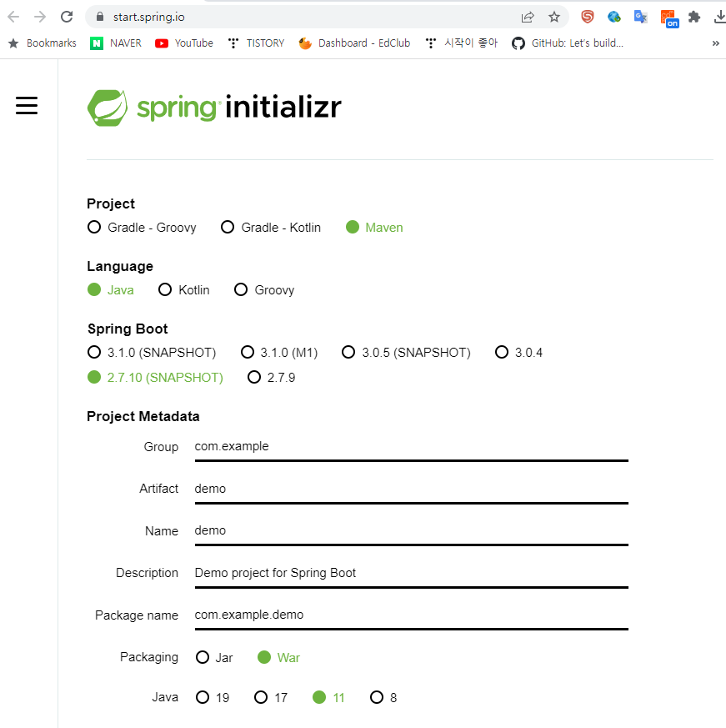Bookmark this page with star icon

(x=554, y=18)
